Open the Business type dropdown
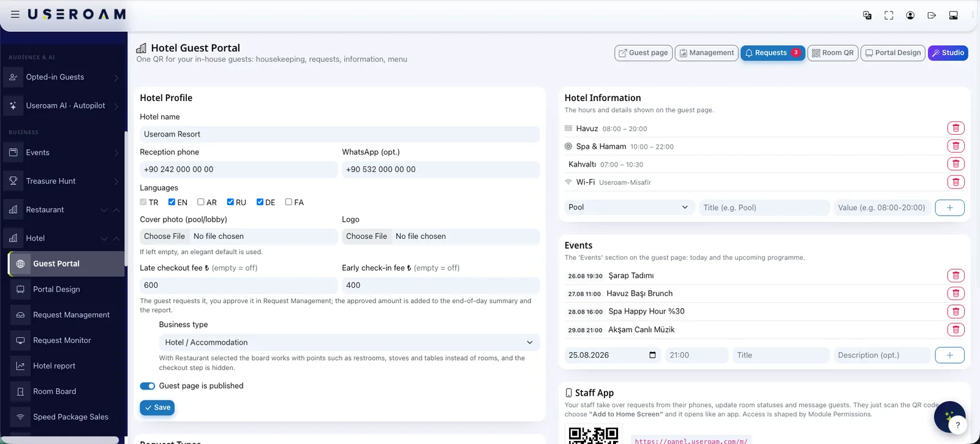980x444 pixels. tap(349, 342)
